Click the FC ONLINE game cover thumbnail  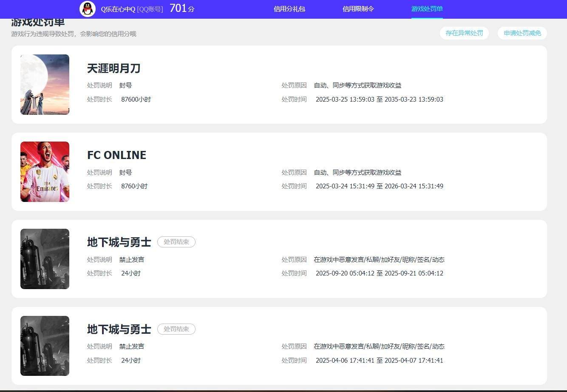[45, 172]
